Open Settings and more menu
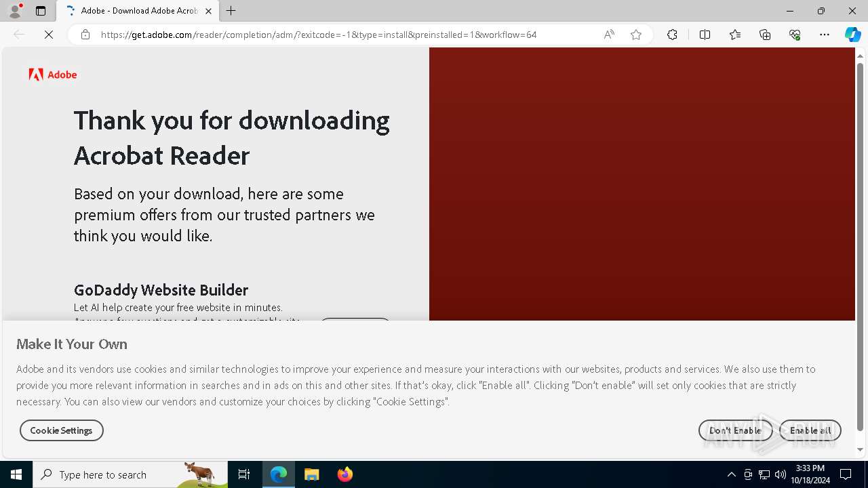 825,35
